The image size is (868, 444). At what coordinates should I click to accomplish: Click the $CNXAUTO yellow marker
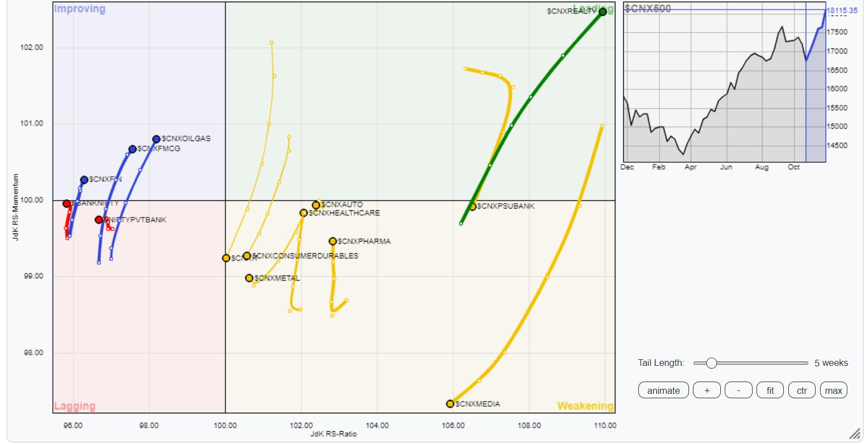pyautogui.click(x=316, y=205)
